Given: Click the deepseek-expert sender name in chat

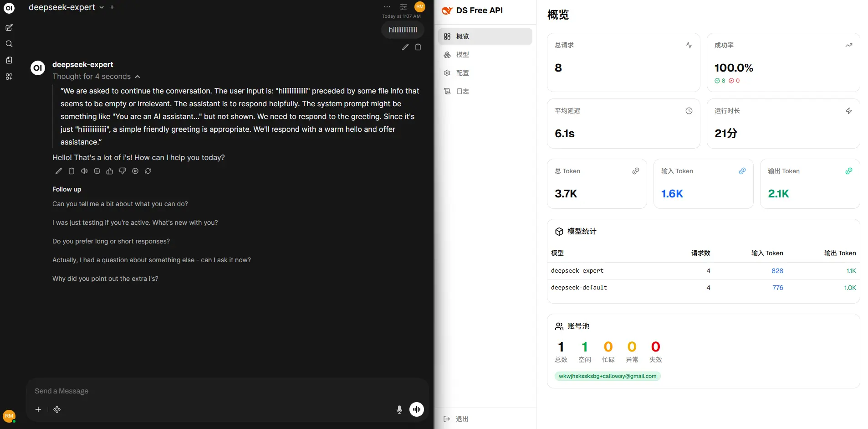Looking at the screenshot, I should tap(83, 65).
